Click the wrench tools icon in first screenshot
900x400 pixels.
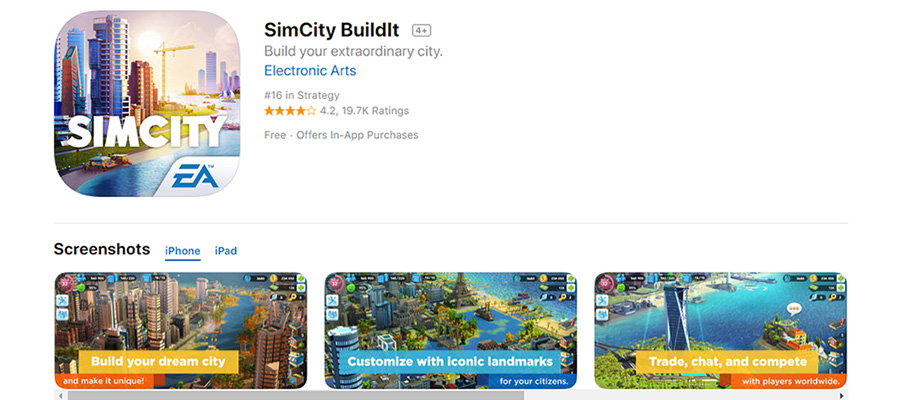pyautogui.click(x=63, y=300)
